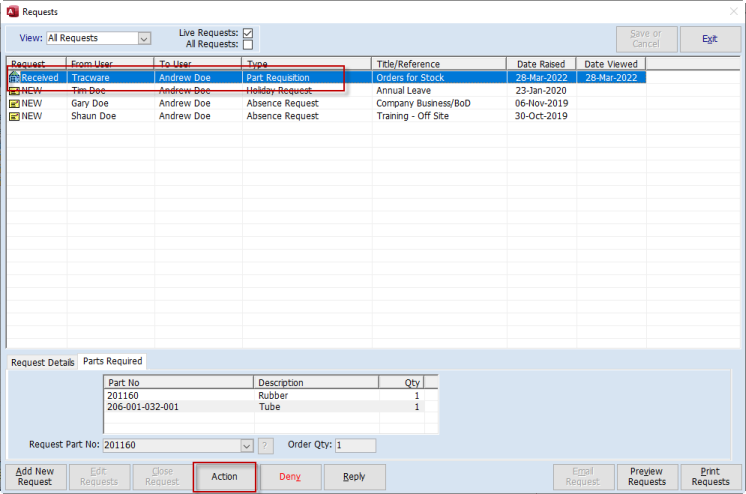746x494 pixels.
Task: Switch to the Request Details tab
Action: 41,362
